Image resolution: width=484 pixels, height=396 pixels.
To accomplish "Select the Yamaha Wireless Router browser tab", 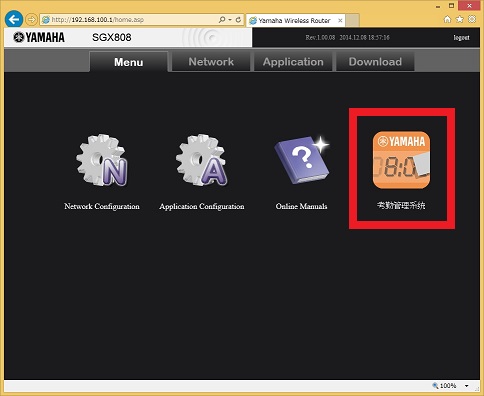I will [295, 20].
